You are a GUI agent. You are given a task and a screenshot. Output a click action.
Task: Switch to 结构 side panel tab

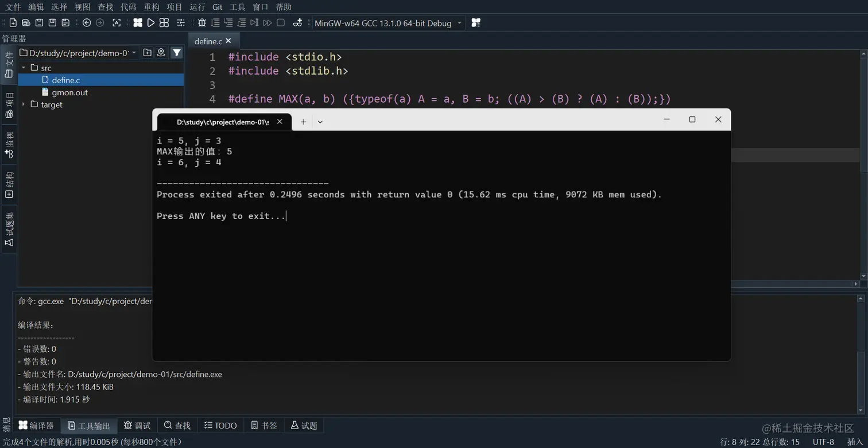click(x=9, y=185)
